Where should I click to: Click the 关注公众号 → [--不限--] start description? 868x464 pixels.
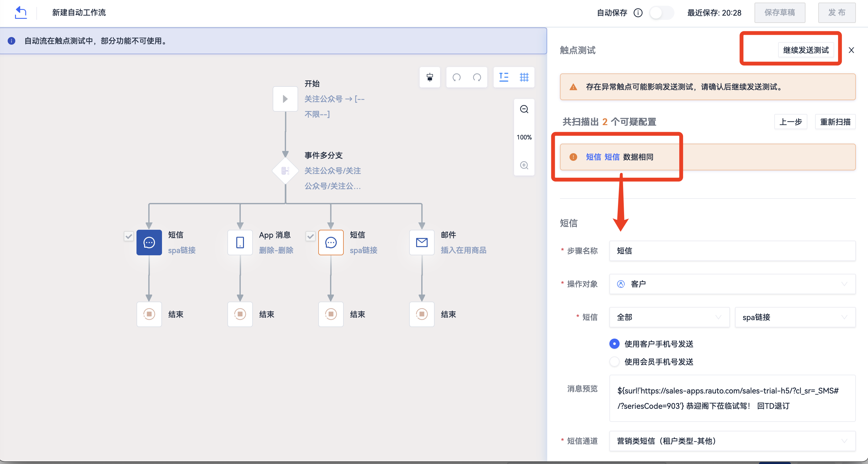pos(334,107)
